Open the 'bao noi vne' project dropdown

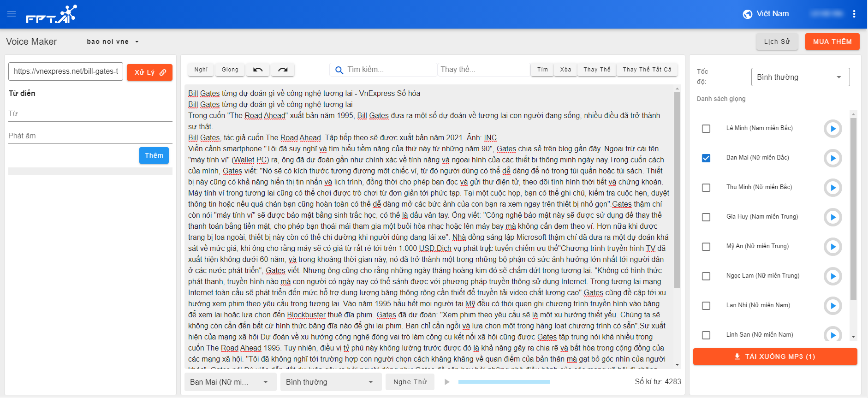113,42
